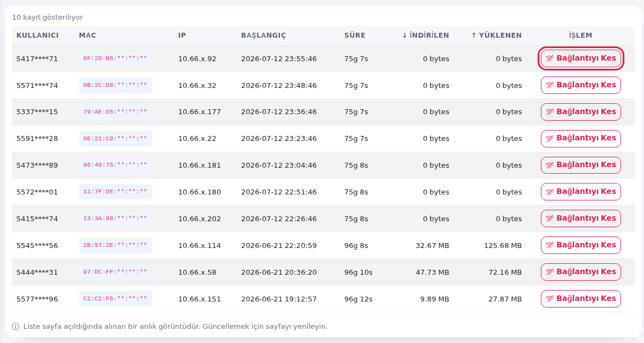This screenshot has width=644, height=343.
Task: Select the KULLANICI column header
Action: [x=37, y=36]
